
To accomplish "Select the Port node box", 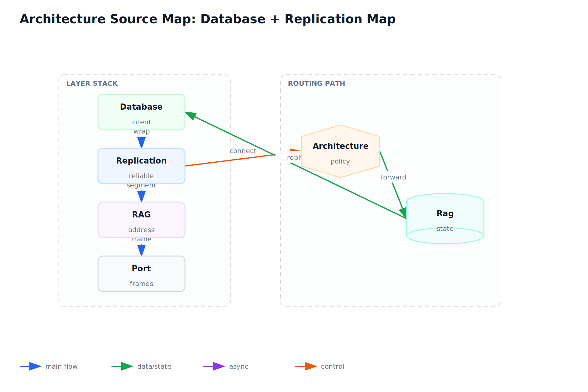I will [141, 274].
